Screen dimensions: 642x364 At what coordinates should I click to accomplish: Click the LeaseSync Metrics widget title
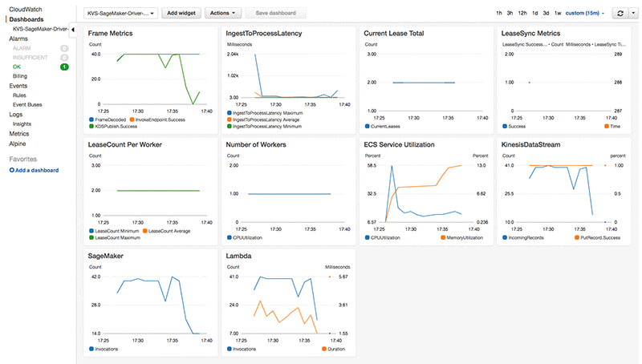530,34
